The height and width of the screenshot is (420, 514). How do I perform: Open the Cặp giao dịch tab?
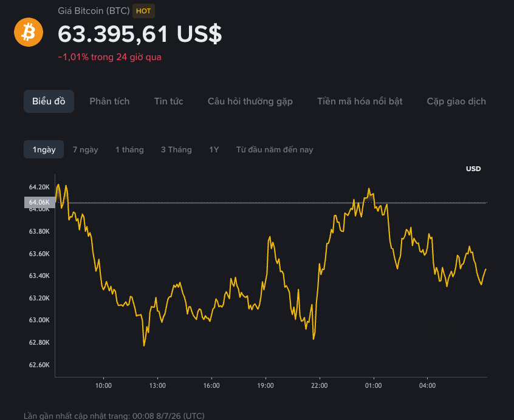[456, 101]
